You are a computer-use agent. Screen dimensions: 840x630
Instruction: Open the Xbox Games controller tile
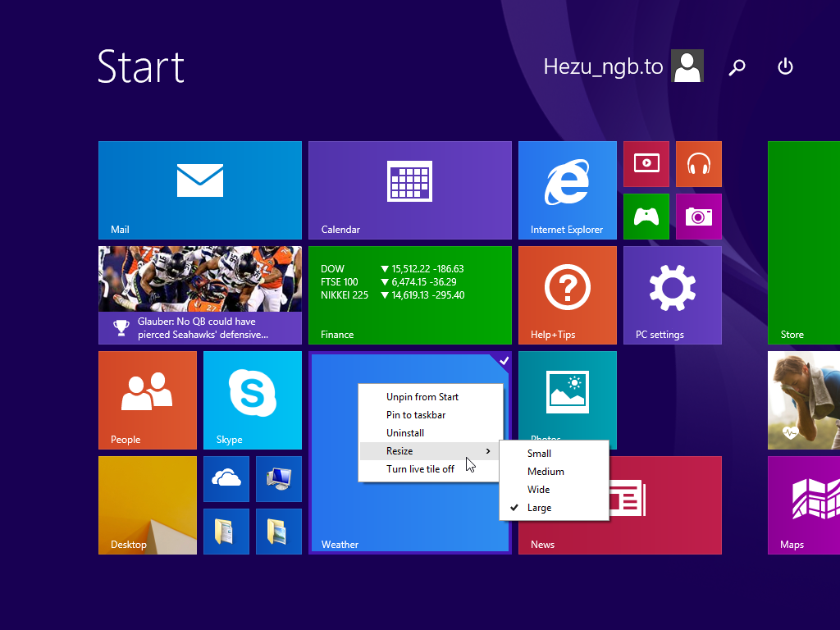[x=646, y=217]
